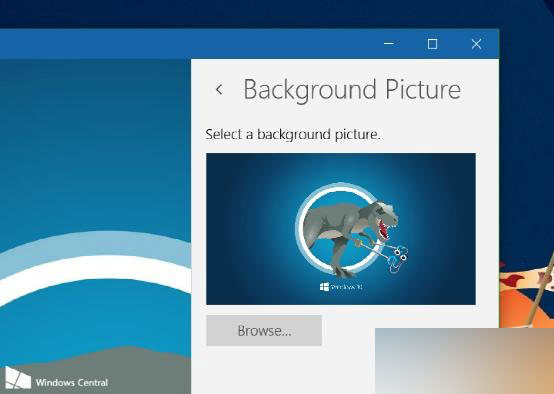Close the window with the X icon

pyautogui.click(x=476, y=44)
